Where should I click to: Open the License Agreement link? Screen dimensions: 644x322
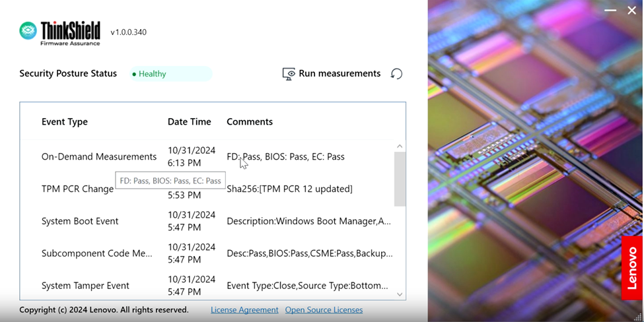click(x=244, y=309)
